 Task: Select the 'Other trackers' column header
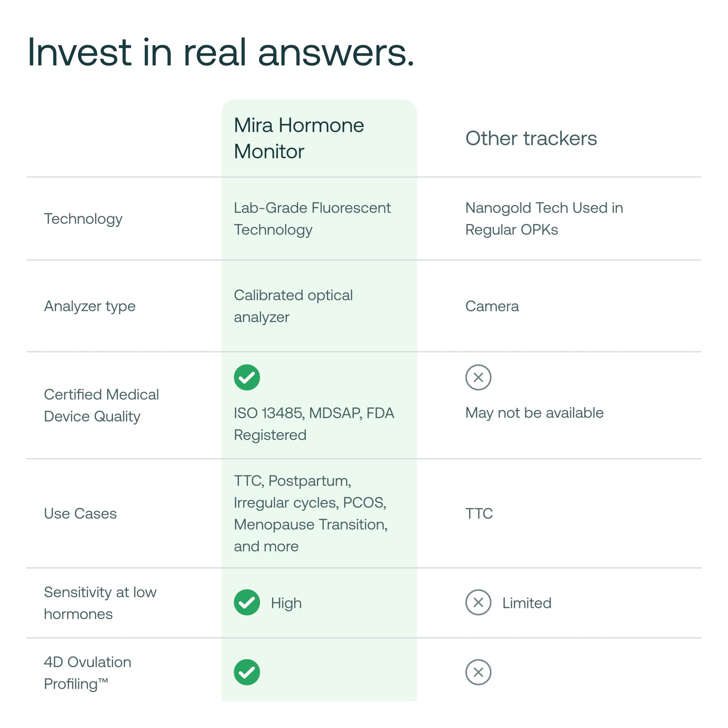click(531, 138)
